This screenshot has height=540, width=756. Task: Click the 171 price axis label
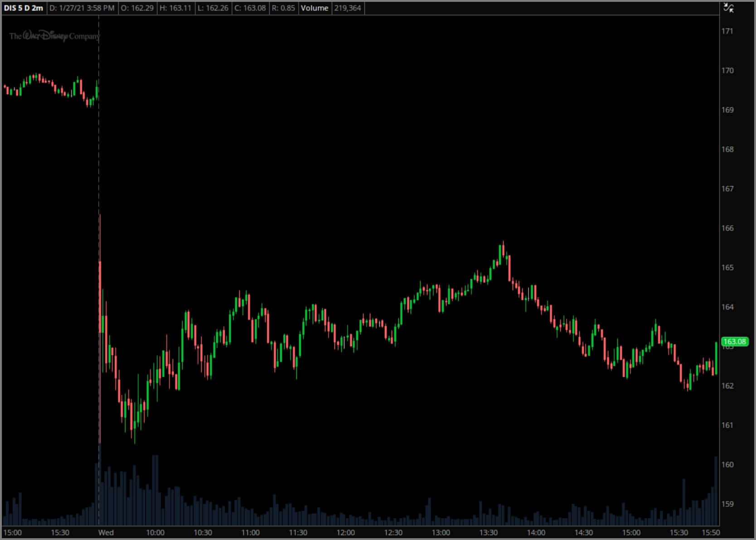pyautogui.click(x=727, y=31)
